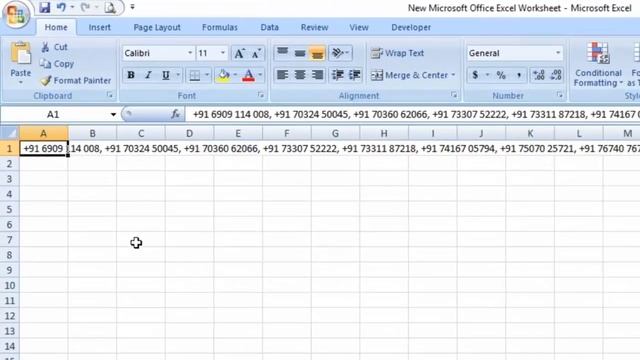Toggle underline formatting
Viewport: 640px width, 360px height.
click(x=165, y=75)
